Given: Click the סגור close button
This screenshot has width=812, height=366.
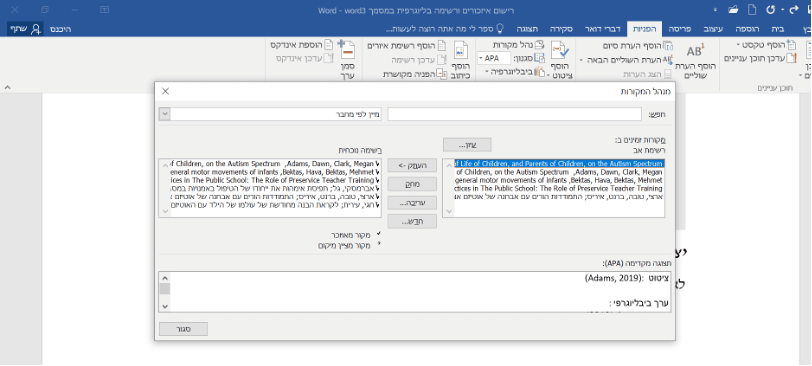Looking at the screenshot, I should pos(183,329).
